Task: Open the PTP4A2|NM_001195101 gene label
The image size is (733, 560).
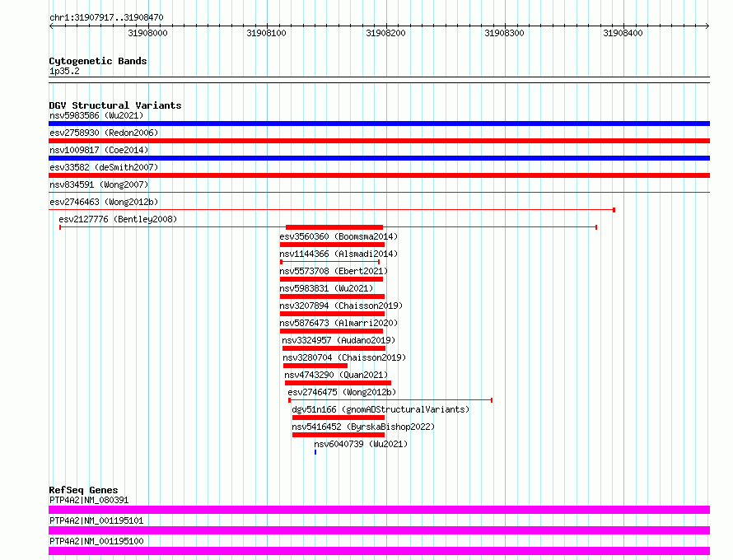Action: (x=96, y=520)
